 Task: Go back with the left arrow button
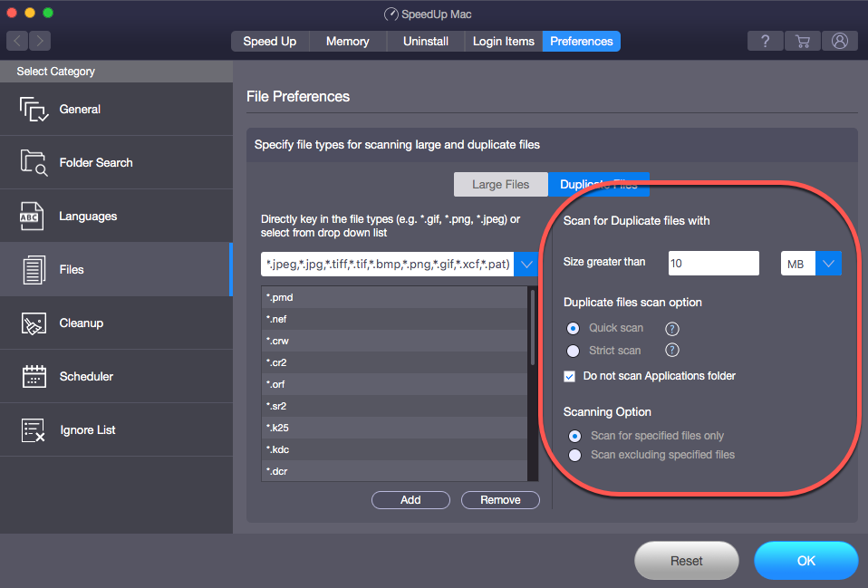pyautogui.click(x=17, y=41)
